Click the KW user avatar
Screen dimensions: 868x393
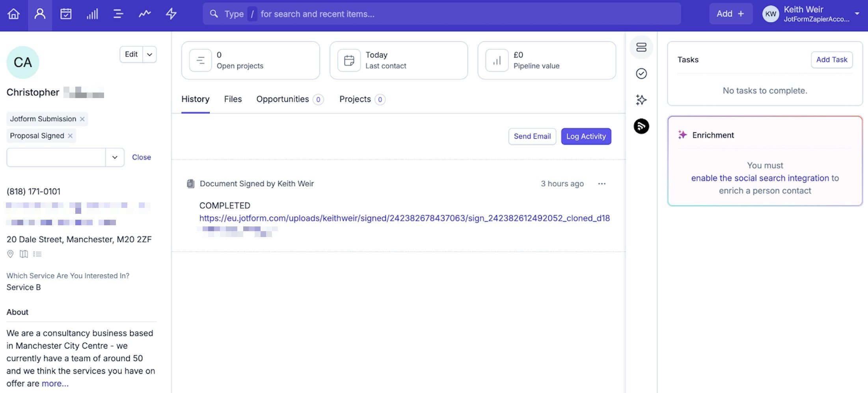point(770,14)
